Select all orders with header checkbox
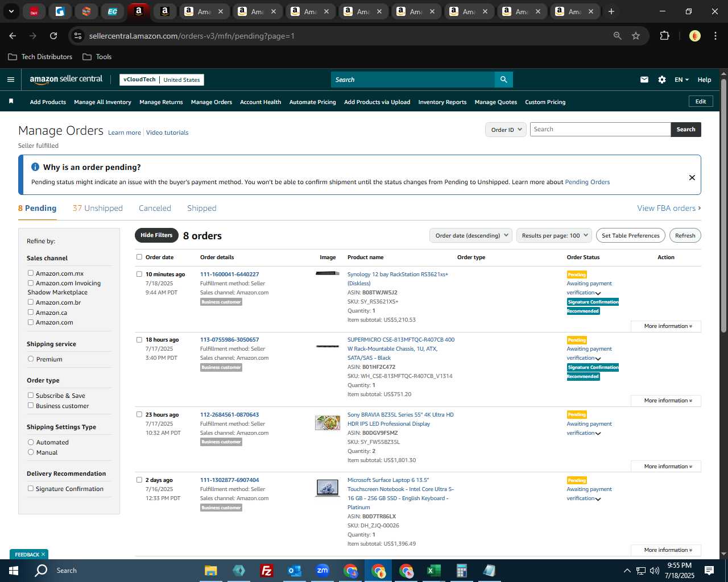The height and width of the screenshot is (582, 728). [139, 257]
